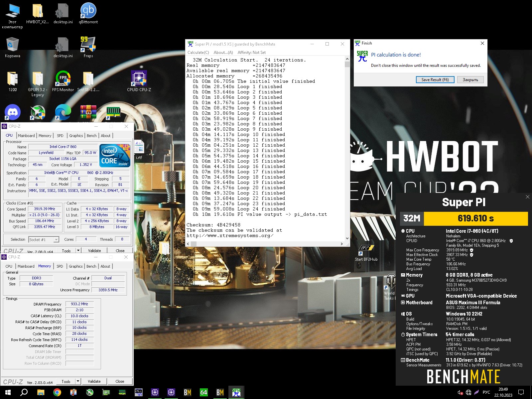Click the Закрыть button in Finish dialog
This screenshot has height=399, width=532.
(x=470, y=80)
